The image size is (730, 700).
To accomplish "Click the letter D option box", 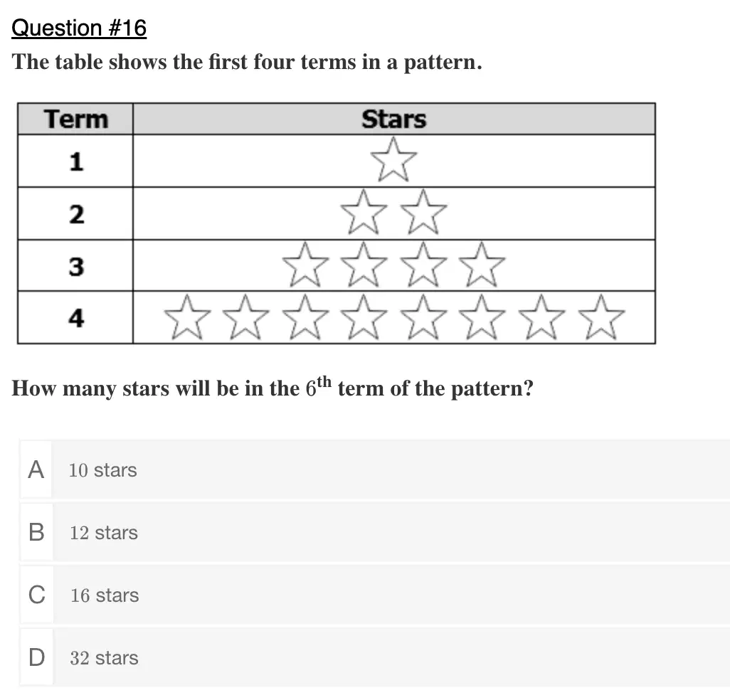I will [36, 657].
